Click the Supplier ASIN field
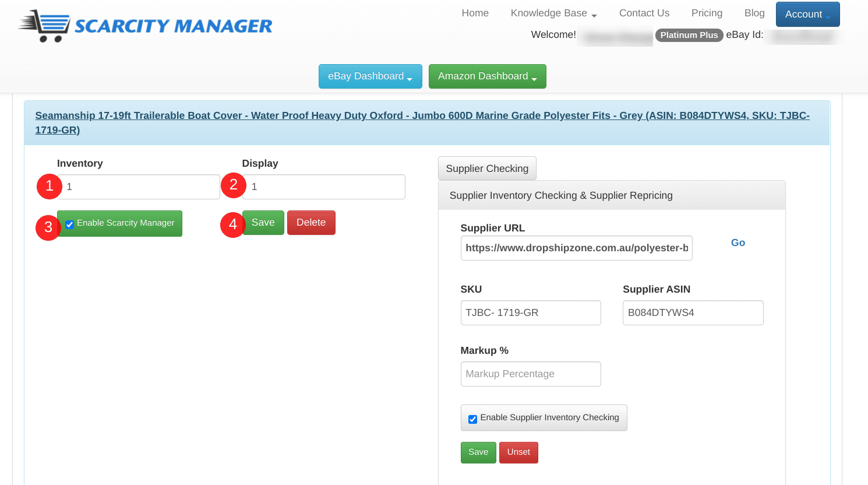The width and height of the screenshot is (868, 485). point(693,312)
